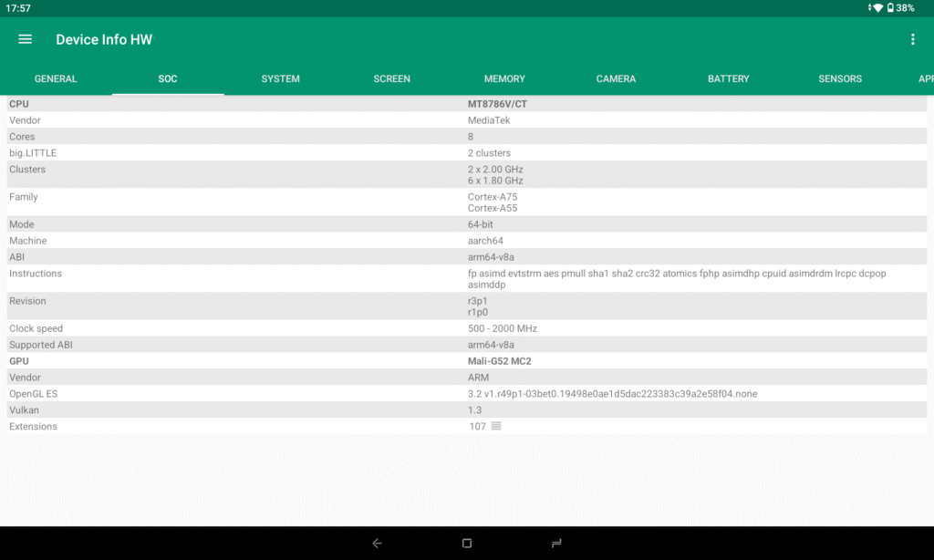The image size is (934, 560).
Task: View the Sensors tab
Action: pos(840,79)
